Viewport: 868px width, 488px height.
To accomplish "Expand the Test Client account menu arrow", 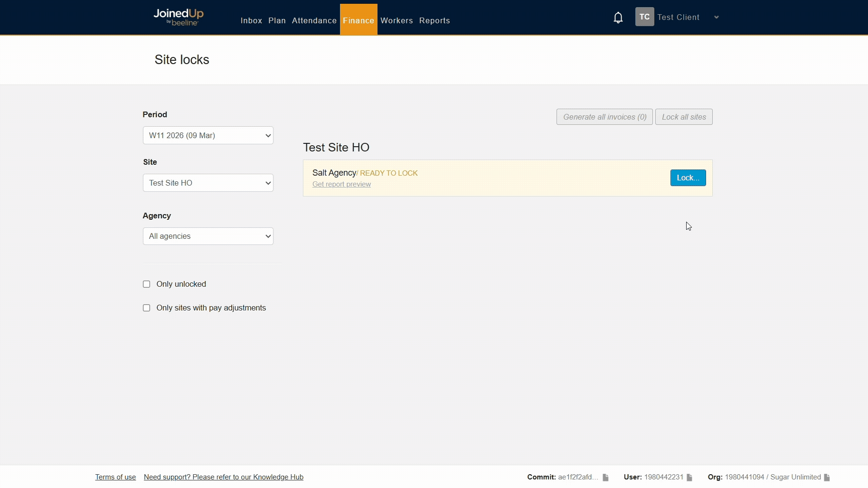I will [x=717, y=18].
